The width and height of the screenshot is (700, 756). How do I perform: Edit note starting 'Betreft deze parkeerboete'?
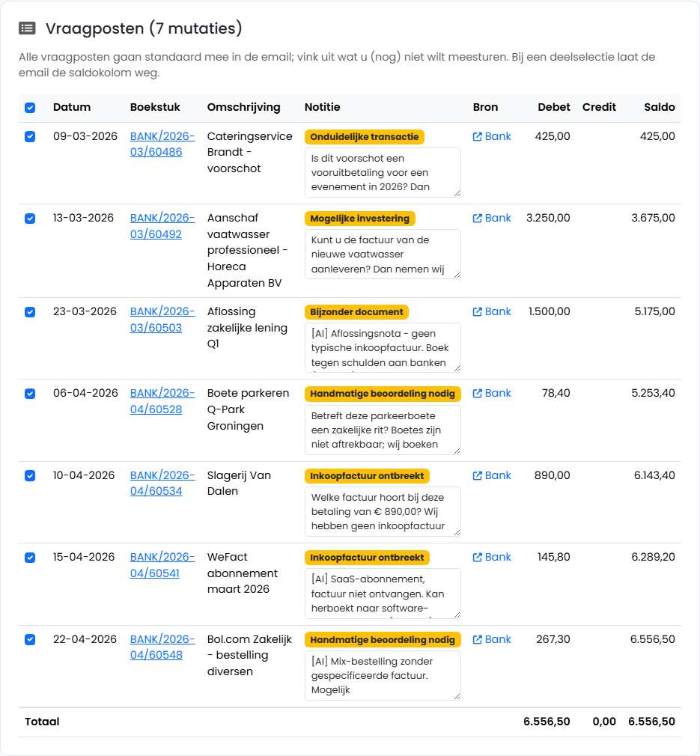pyautogui.click(x=383, y=430)
